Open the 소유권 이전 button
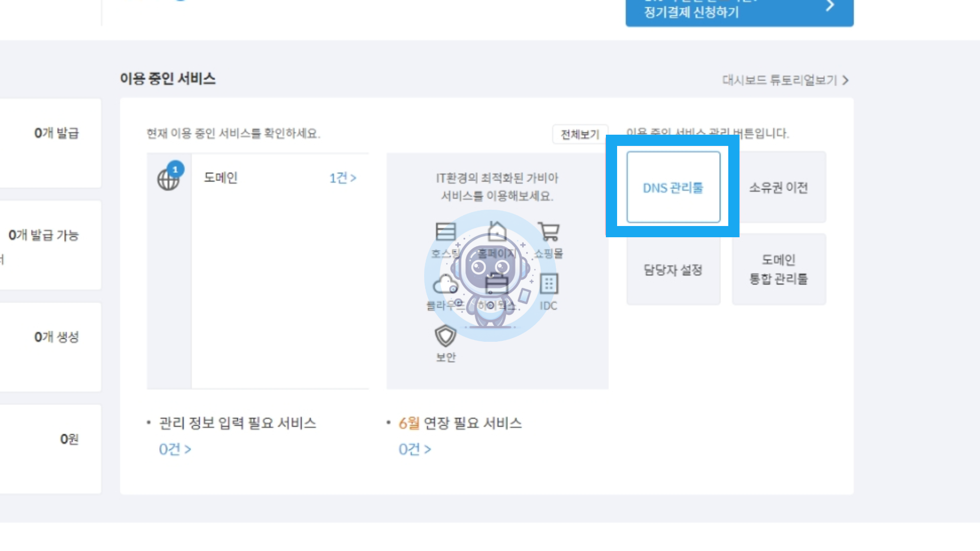 [x=779, y=187]
